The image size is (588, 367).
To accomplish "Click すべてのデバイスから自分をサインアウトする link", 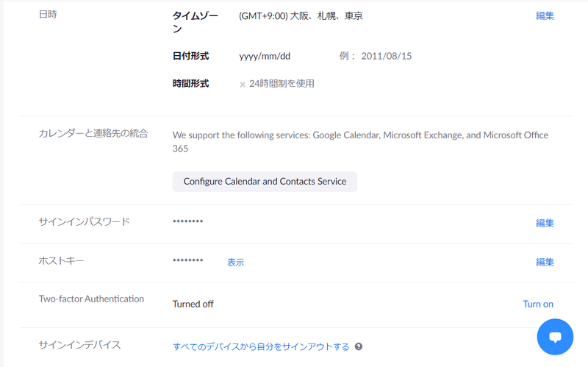I will [261, 346].
